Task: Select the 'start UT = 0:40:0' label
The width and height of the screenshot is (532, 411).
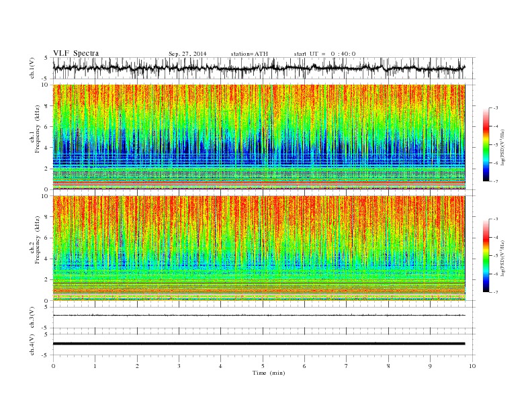Action: tap(324, 54)
